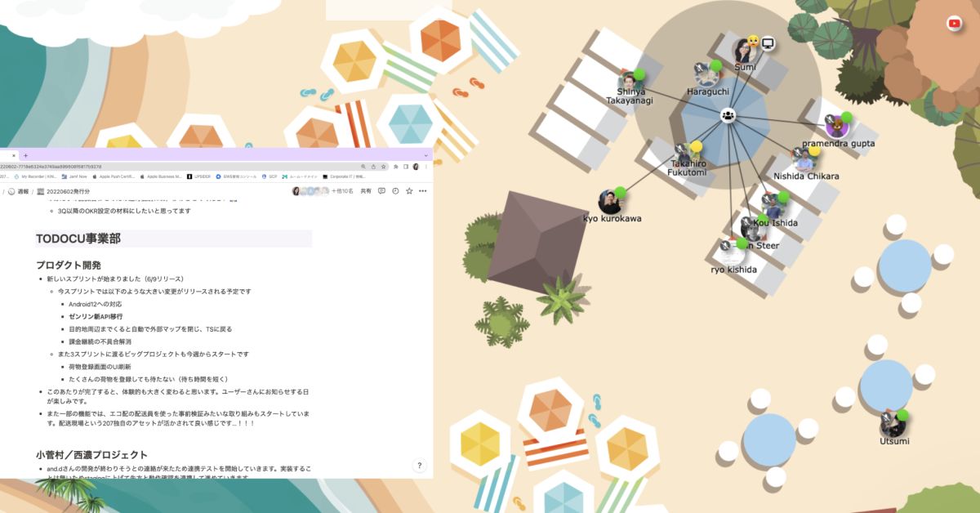
Task: Click the group meeting icon at the umbrella center
Action: [728, 116]
